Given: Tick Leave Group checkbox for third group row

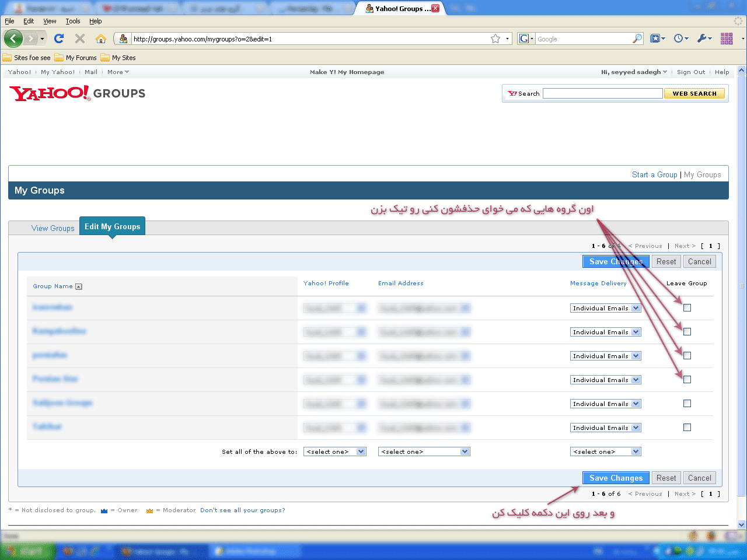Looking at the screenshot, I should [687, 356].
